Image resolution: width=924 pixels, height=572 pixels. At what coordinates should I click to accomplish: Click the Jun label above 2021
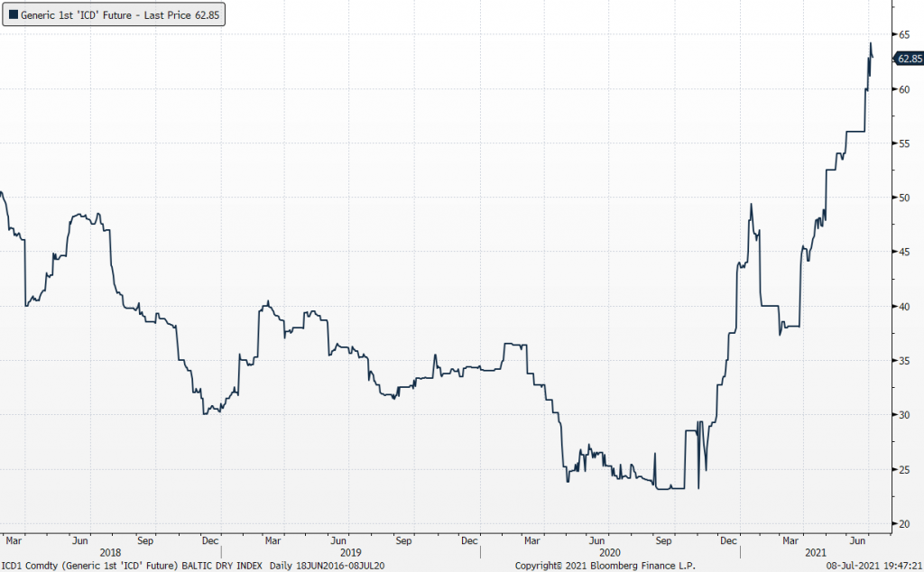pos(857,540)
